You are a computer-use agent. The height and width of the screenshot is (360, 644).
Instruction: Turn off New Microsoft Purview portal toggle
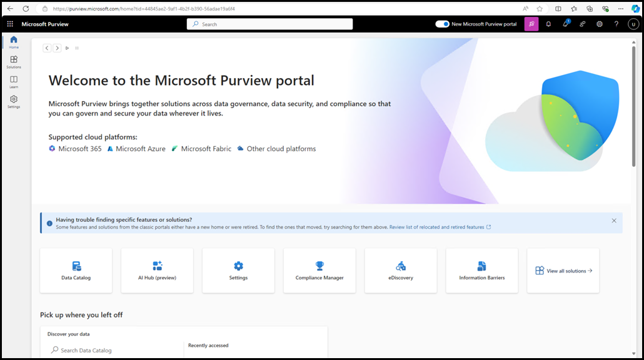(x=443, y=24)
